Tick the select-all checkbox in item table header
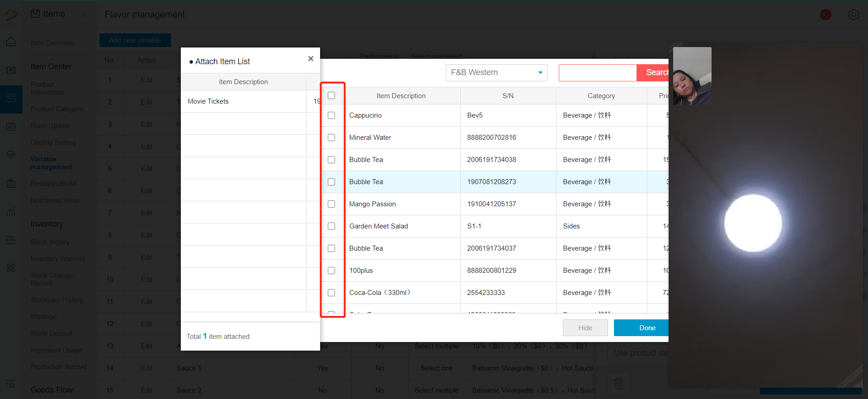The image size is (868, 399). (x=331, y=95)
